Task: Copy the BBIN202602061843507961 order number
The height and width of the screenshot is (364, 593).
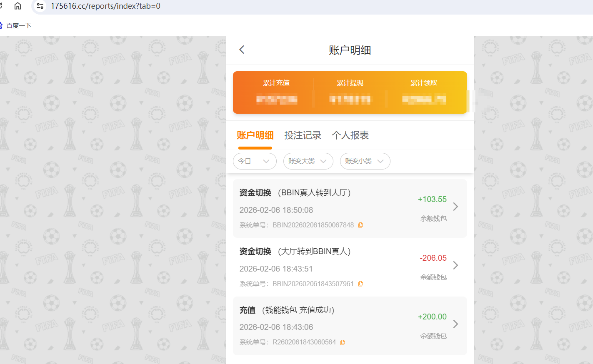Action: [360, 283]
